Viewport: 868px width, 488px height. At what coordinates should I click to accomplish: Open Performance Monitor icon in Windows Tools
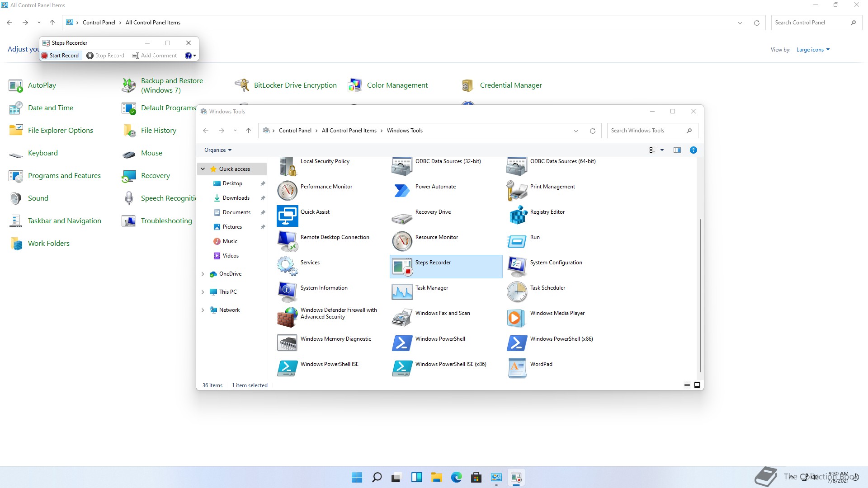click(287, 191)
